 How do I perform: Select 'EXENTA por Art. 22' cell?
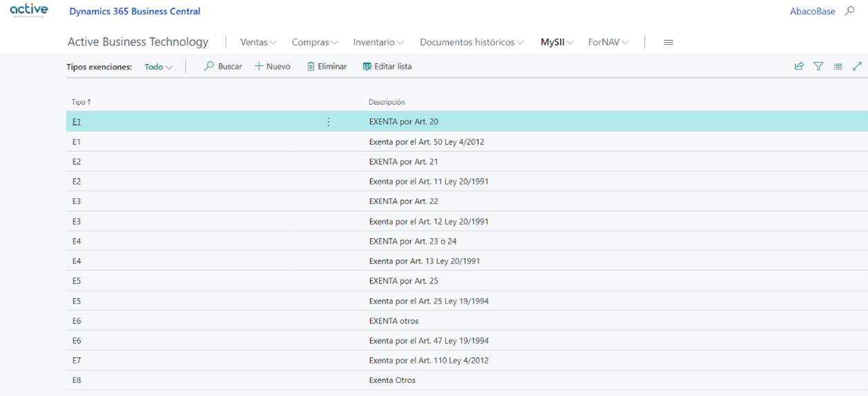pyautogui.click(x=404, y=201)
